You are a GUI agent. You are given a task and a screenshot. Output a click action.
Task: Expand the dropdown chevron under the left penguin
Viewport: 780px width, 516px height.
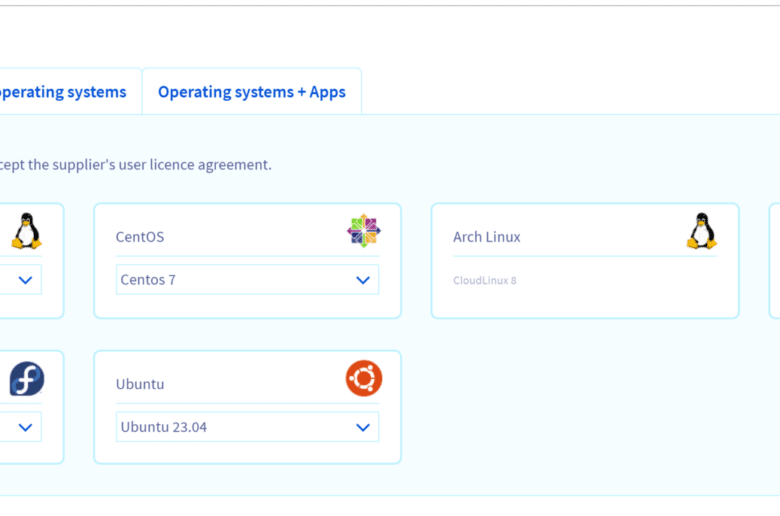pos(25,280)
